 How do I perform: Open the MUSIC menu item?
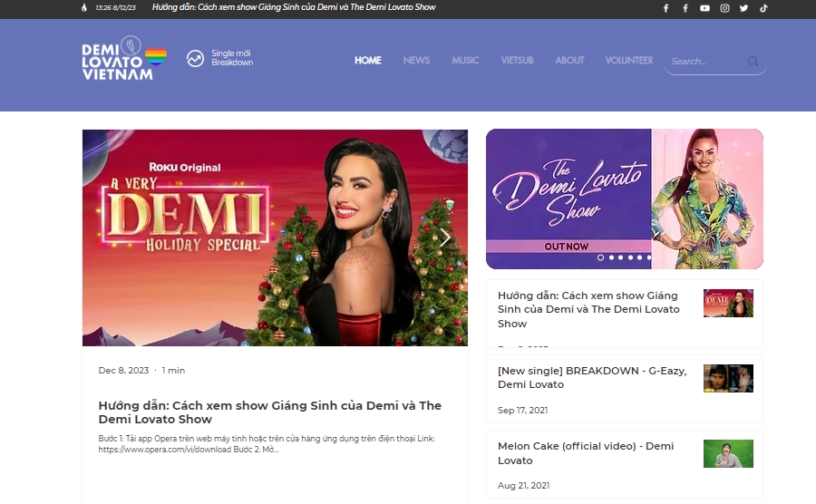(x=465, y=61)
